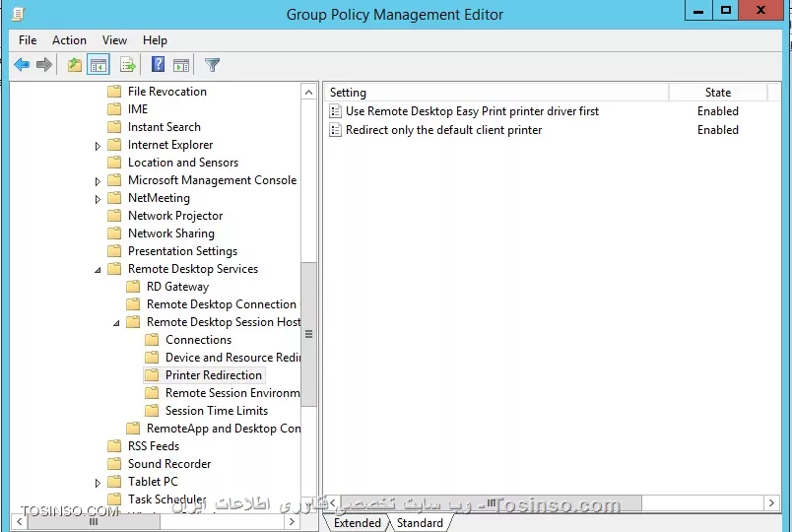Viewport: 792px width, 532px height.
Task: Click the Easy Print policy setting icon
Action: click(335, 111)
